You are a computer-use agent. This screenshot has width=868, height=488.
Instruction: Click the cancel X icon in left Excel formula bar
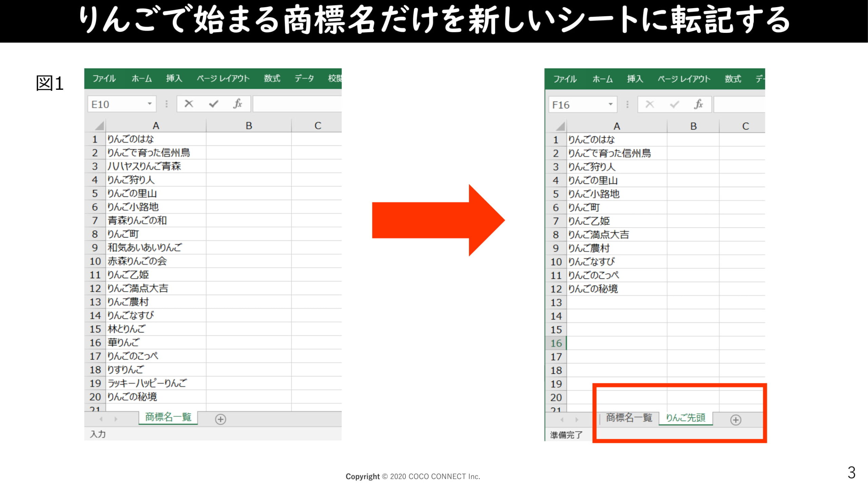tap(189, 104)
